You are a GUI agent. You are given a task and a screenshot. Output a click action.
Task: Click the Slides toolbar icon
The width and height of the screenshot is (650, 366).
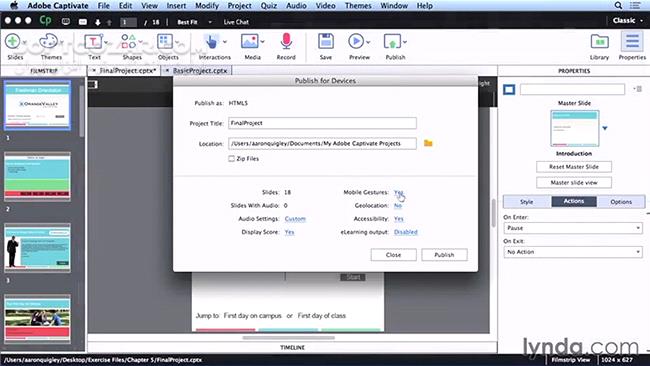point(13,41)
